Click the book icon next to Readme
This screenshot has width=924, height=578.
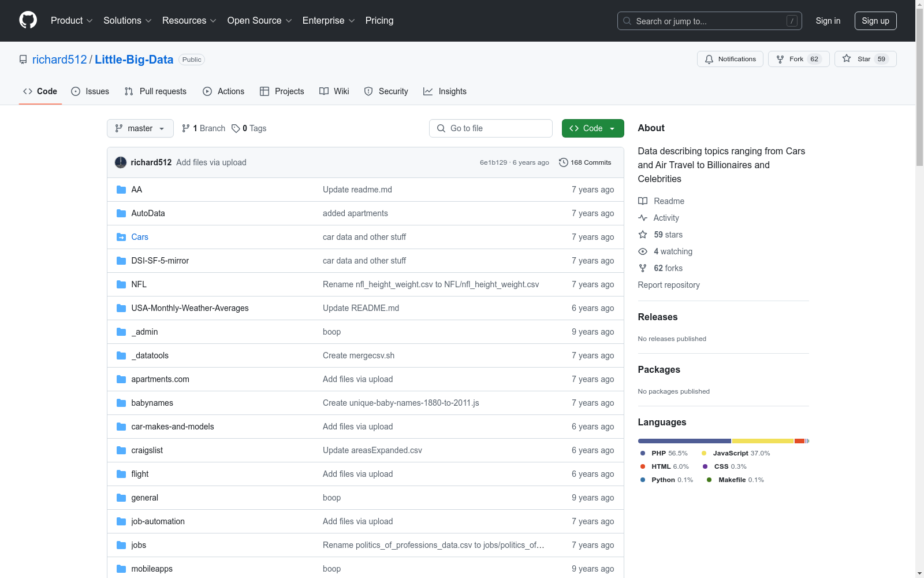click(x=643, y=201)
